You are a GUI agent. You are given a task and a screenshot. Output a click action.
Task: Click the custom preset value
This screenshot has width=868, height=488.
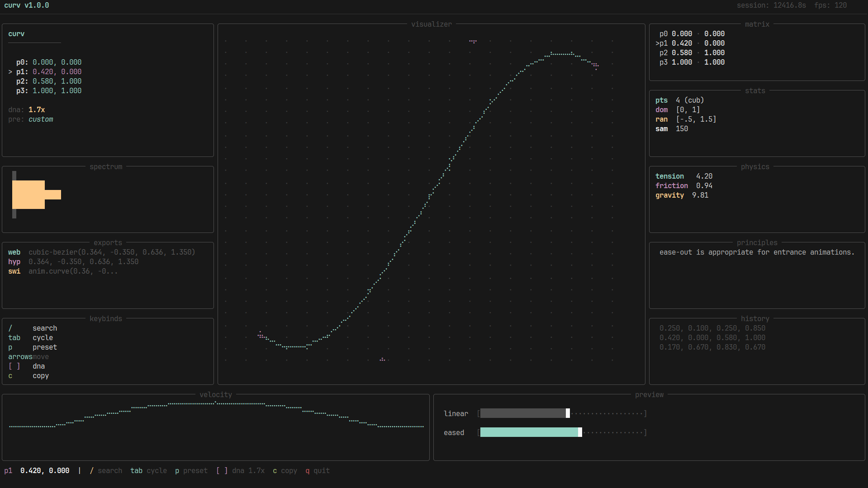[x=41, y=119]
